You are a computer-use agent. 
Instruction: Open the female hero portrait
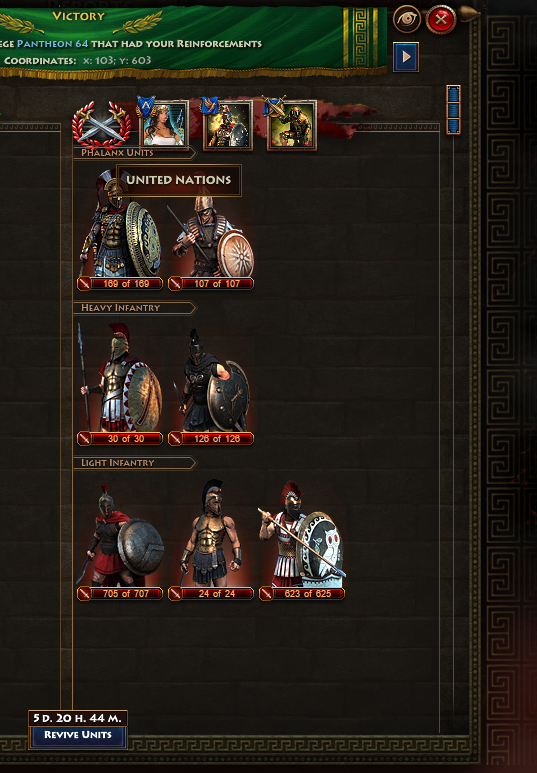163,124
